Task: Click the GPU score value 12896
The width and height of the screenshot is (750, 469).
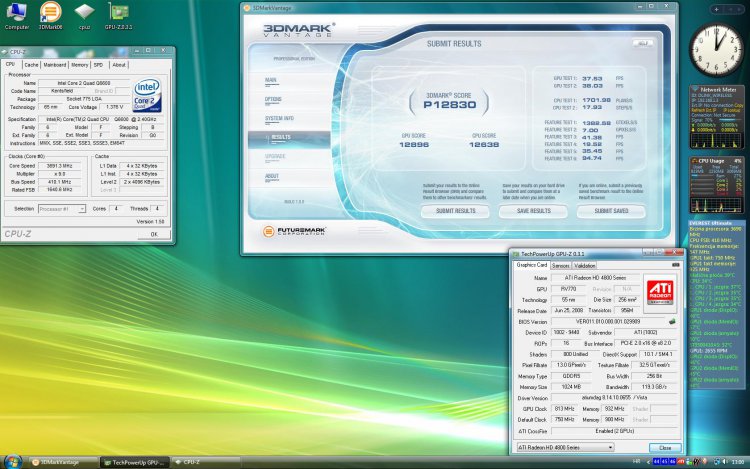Action: pos(414,144)
